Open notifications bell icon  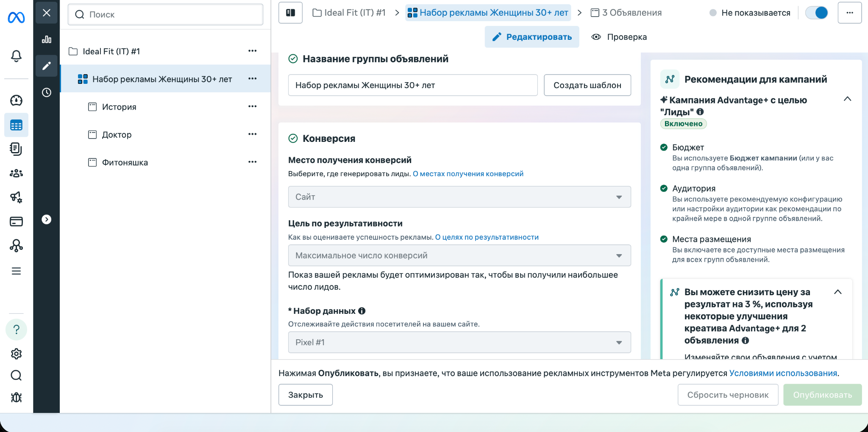[16, 56]
